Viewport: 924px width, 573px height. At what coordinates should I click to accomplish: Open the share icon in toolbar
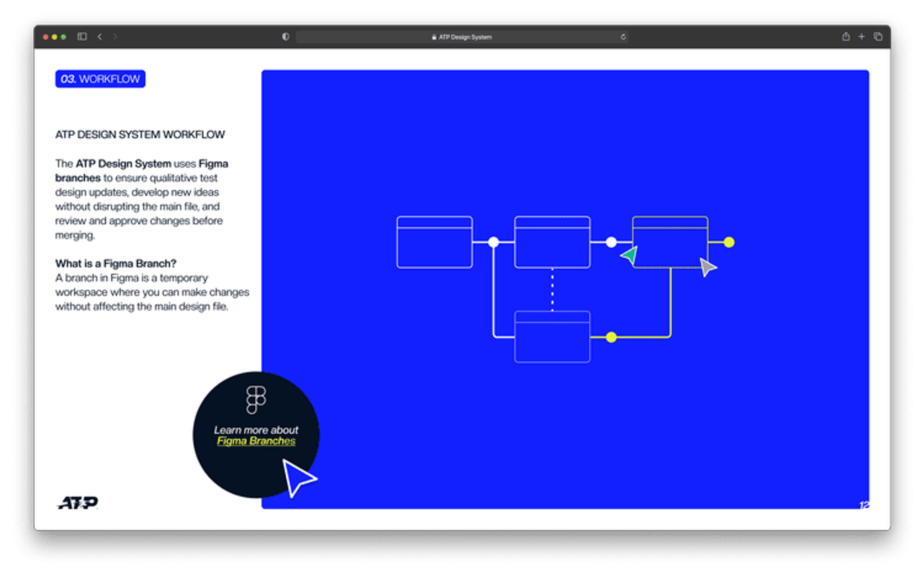846,36
